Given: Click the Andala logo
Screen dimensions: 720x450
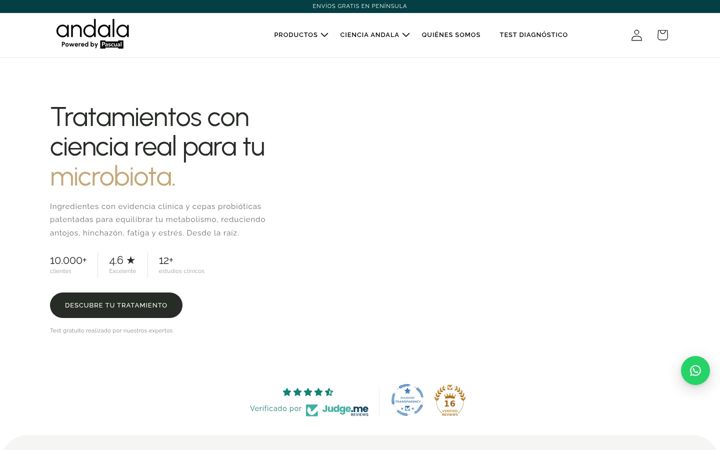Looking at the screenshot, I should [x=93, y=34].
